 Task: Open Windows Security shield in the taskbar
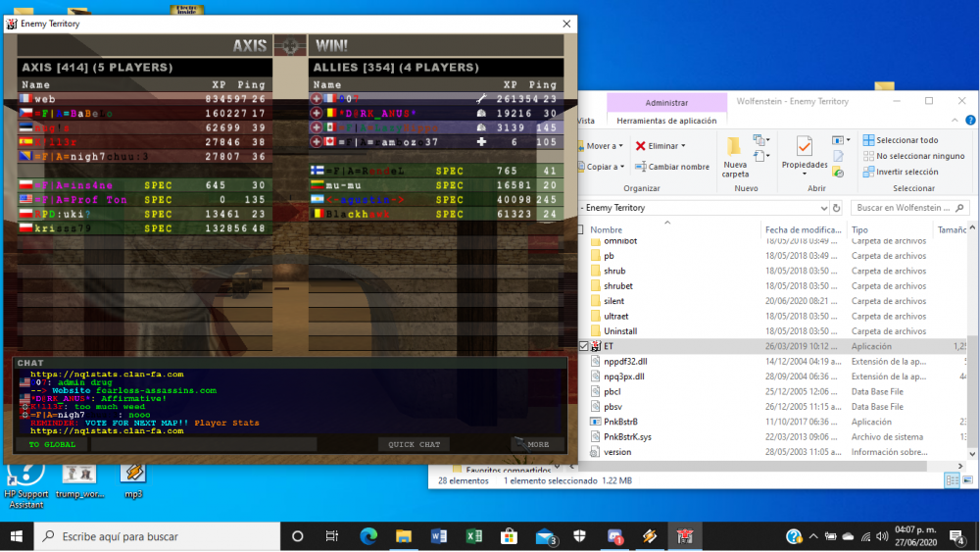pyautogui.click(x=579, y=536)
